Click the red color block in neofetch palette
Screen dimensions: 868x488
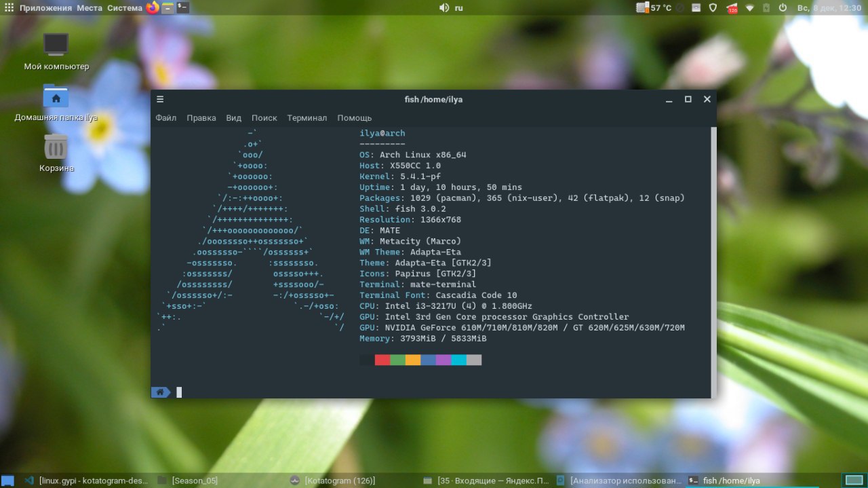click(x=382, y=360)
